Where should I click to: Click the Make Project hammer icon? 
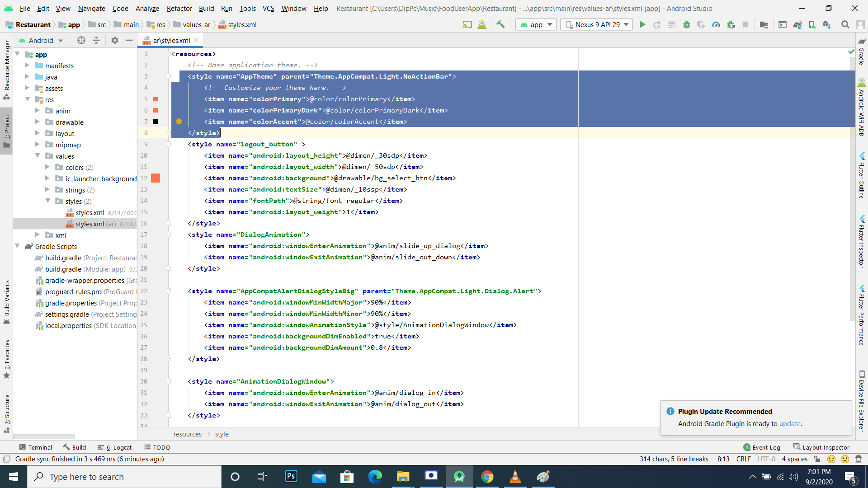[500, 25]
